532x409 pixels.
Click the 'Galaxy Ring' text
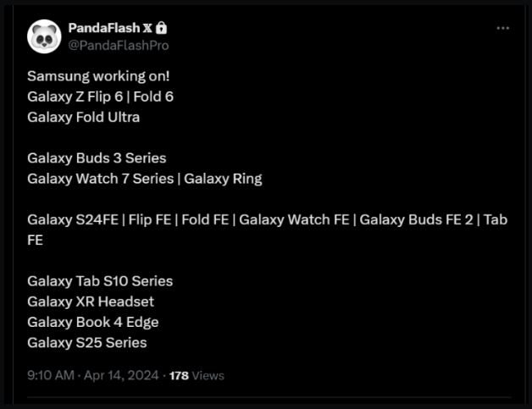coord(223,179)
